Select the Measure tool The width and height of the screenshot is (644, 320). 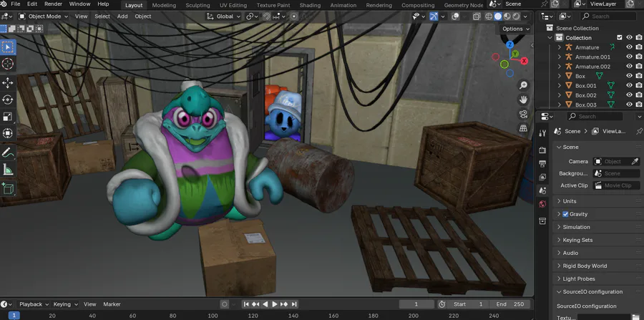[x=7, y=169]
